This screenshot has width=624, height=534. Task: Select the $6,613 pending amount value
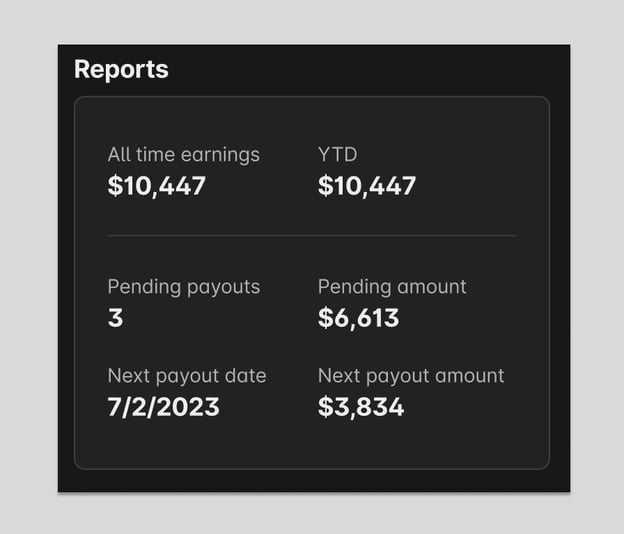point(358,318)
